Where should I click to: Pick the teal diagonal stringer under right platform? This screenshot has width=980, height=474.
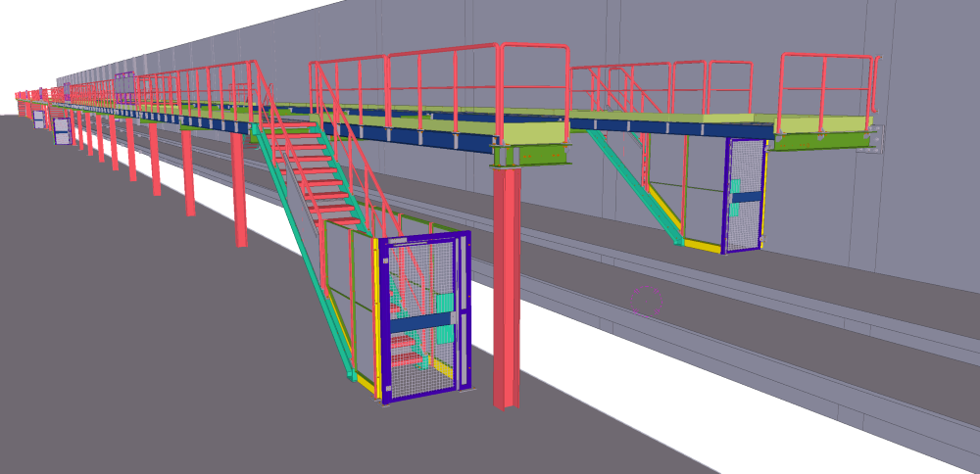pos(634,187)
